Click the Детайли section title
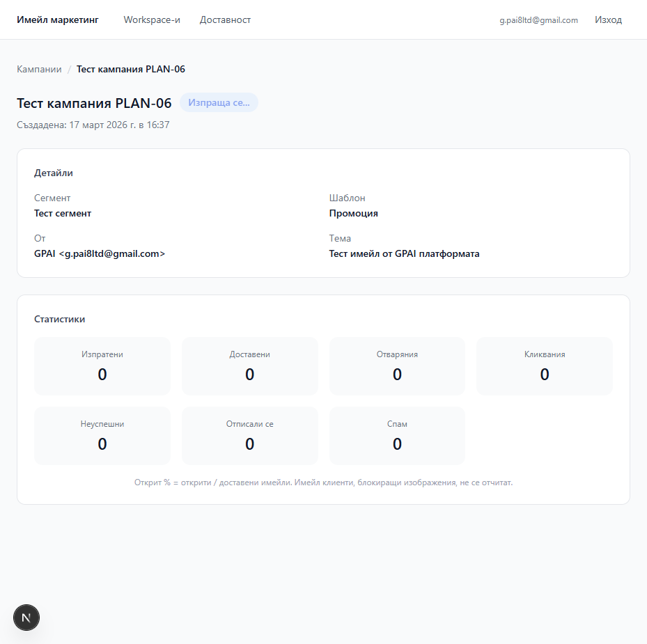The height and width of the screenshot is (644, 647). click(54, 173)
